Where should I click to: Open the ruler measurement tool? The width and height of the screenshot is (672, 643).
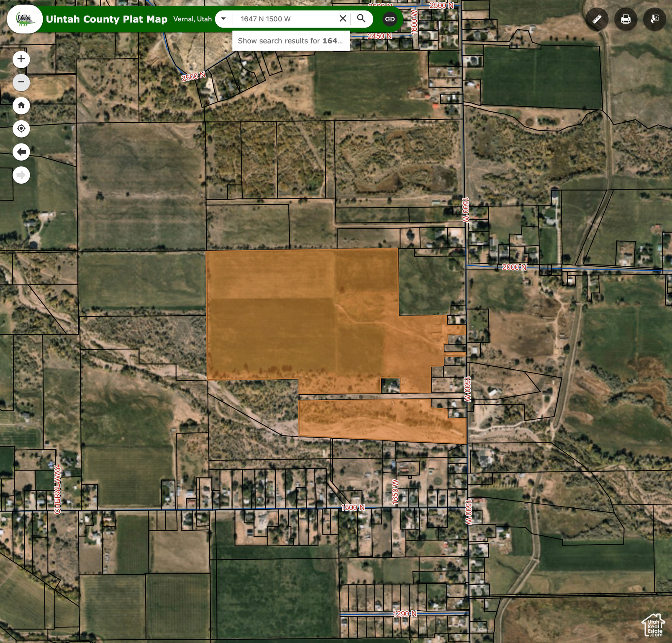(597, 19)
